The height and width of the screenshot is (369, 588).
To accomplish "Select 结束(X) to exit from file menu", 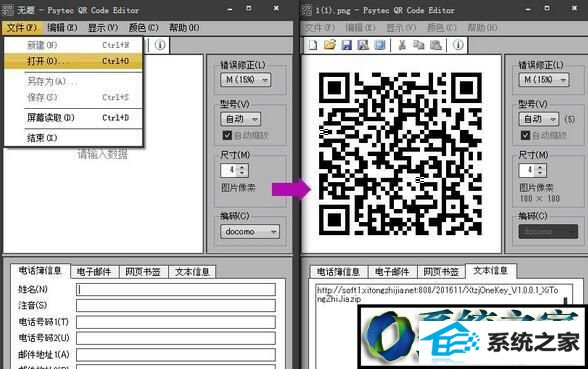I will 74,138.
